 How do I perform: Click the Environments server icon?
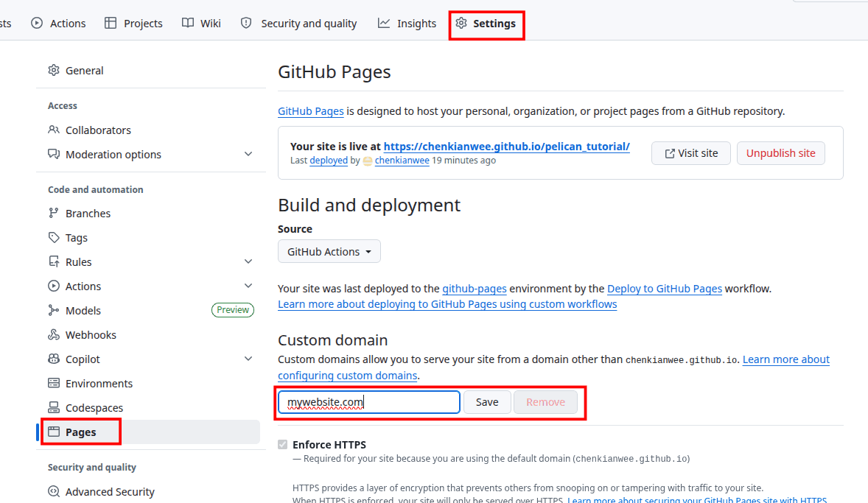click(x=54, y=384)
